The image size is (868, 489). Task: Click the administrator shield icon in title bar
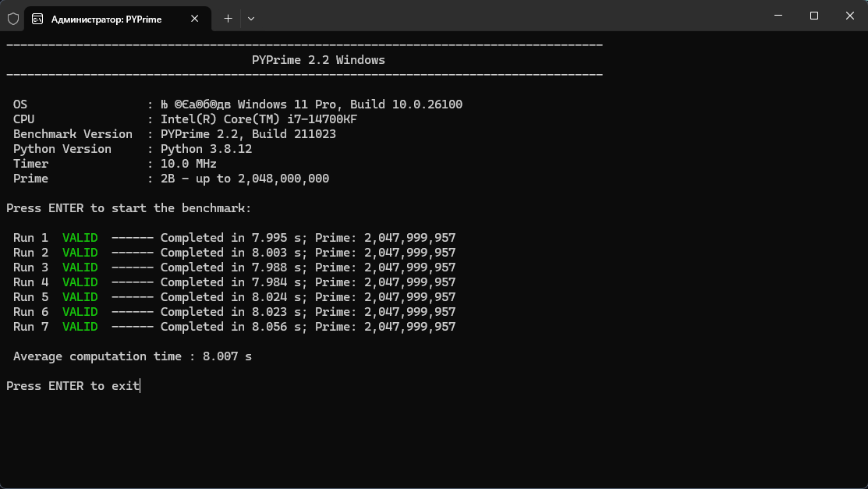13,19
